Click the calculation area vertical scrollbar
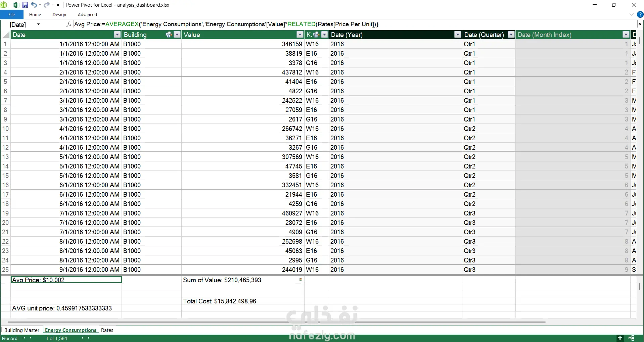This screenshot has width=644, height=342. click(x=640, y=286)
